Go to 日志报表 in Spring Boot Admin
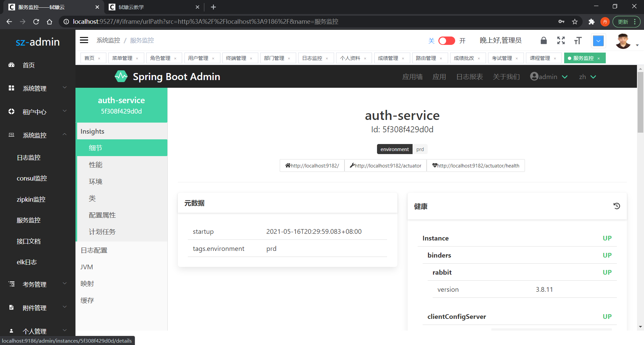Screen dimensions: 644x345 [469, 77]
